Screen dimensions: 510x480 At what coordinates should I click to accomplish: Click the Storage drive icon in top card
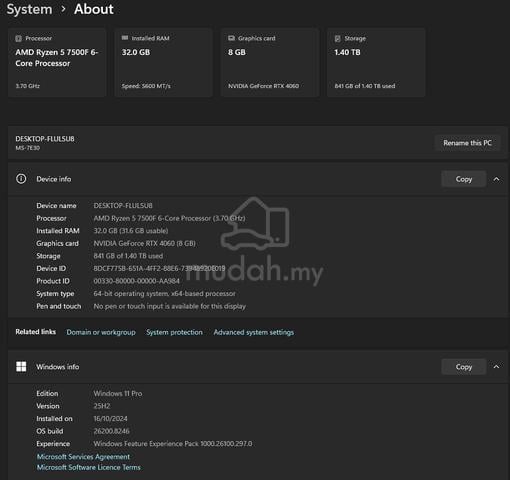click(338, 38)
